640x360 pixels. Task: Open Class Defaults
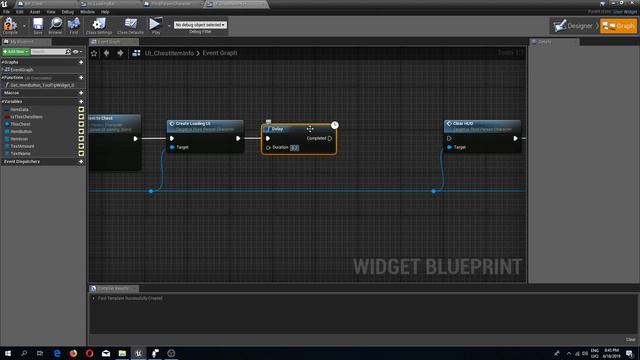point(131,25)
